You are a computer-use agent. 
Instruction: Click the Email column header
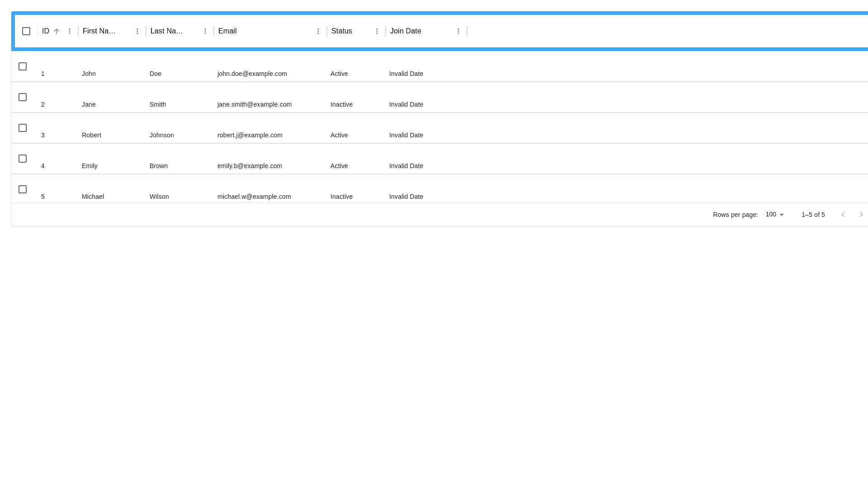pos(227,31)
